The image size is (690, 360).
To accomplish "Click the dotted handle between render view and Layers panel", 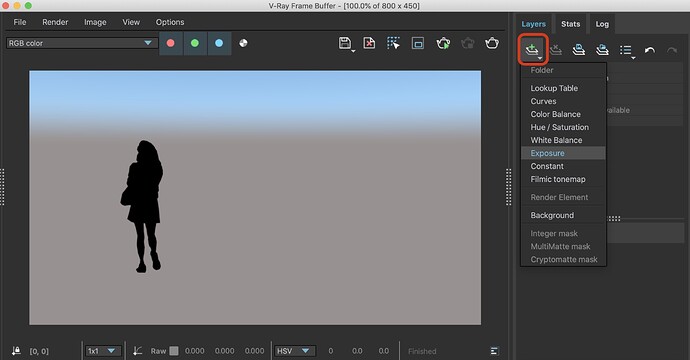I will pos(509,187).
